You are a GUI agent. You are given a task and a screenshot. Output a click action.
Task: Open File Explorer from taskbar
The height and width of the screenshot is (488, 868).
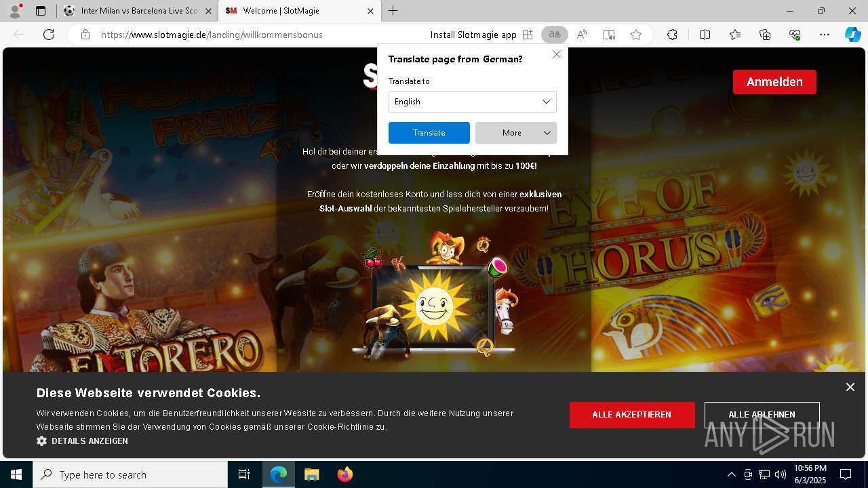coord(312,474)
